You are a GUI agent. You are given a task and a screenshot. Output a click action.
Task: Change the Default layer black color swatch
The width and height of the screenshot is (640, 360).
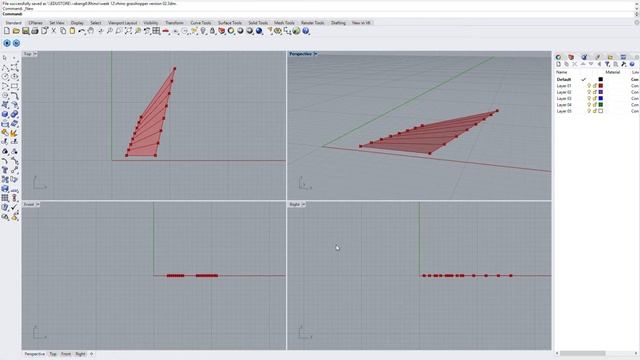[x=600, y=79]
